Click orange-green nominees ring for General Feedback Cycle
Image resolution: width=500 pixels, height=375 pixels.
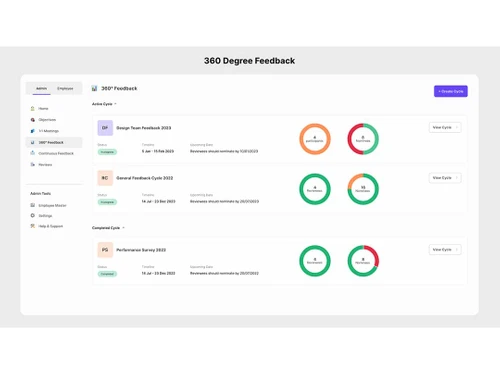click(363, 189)
